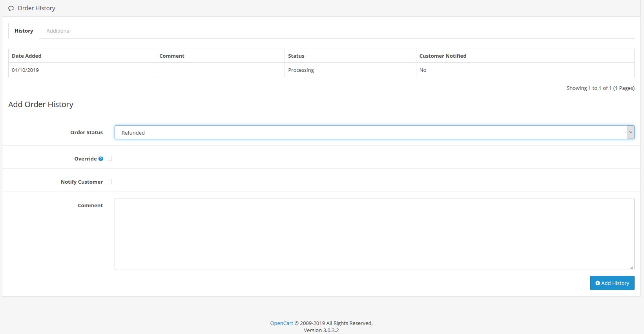
Task: Click the Override help question mark icon
Action: tap(101, 159)
